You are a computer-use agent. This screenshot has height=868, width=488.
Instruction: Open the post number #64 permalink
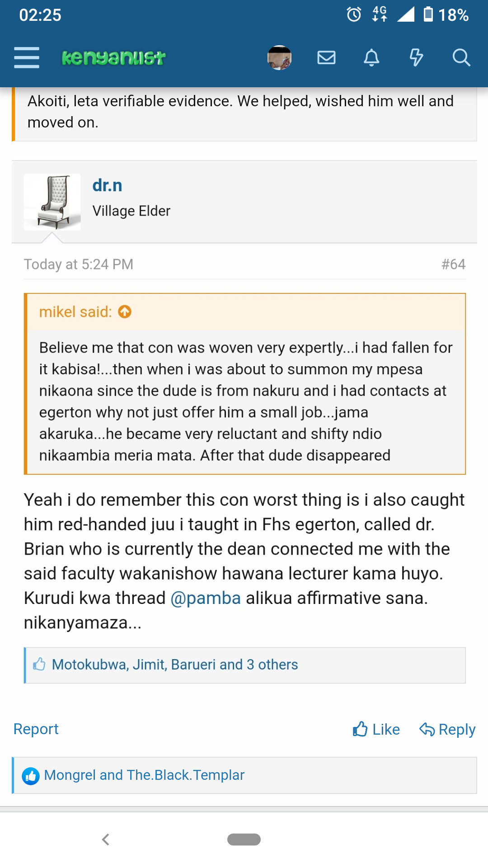coord(453,264)
